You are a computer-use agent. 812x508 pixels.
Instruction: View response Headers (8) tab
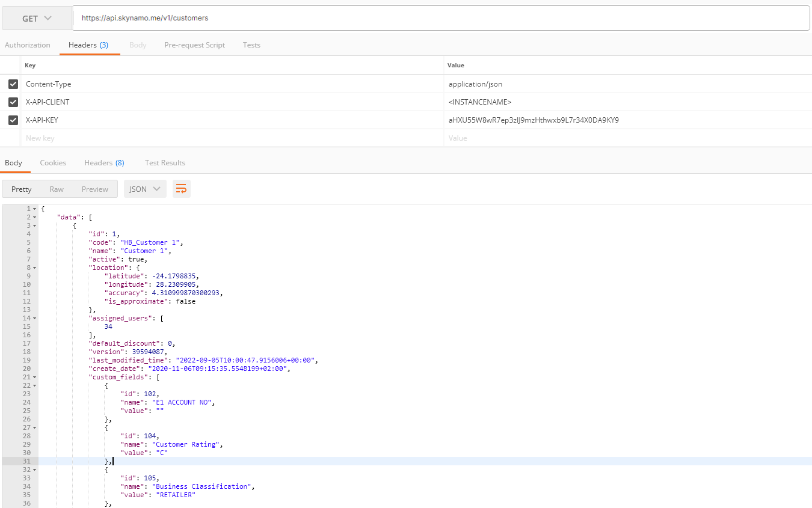point(104,163)
